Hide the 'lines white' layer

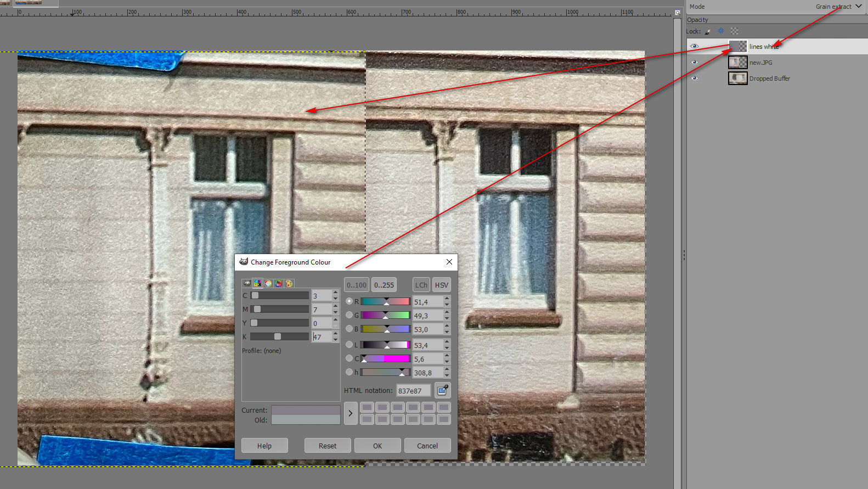pyautogui.click(x=694, y=47)
